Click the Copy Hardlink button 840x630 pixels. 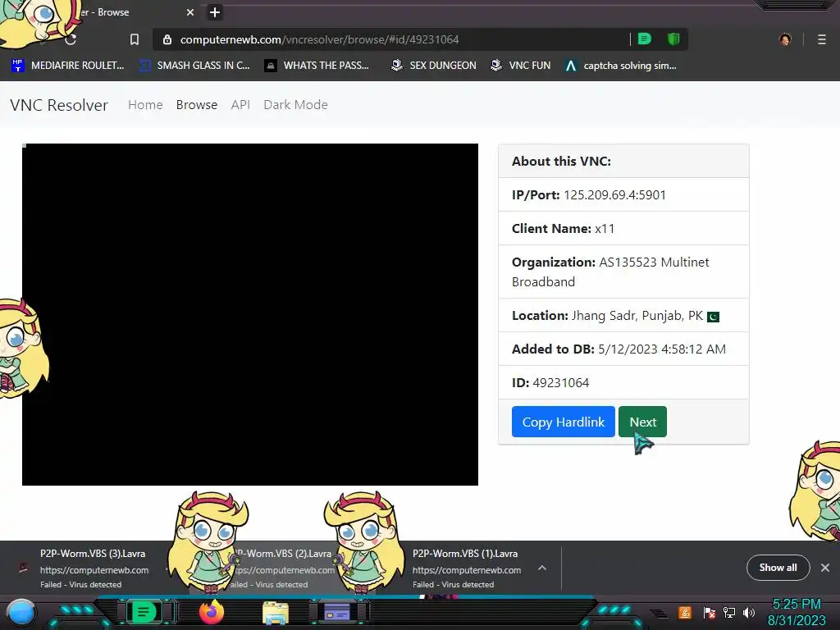563,422
